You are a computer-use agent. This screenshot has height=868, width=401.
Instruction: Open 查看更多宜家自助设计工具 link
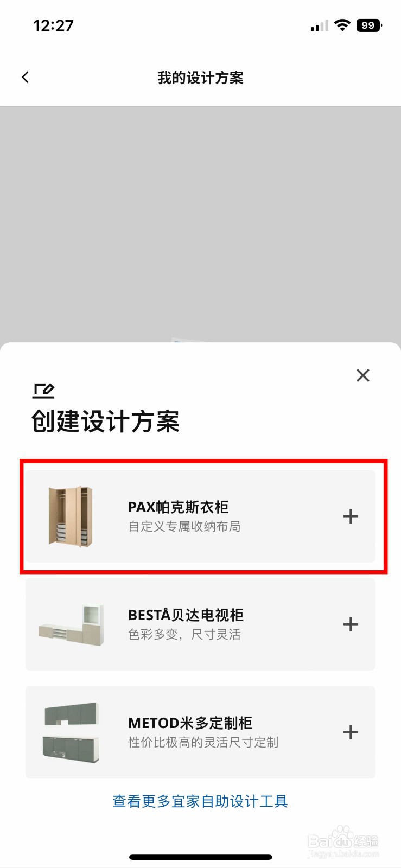tap(200, 801)
